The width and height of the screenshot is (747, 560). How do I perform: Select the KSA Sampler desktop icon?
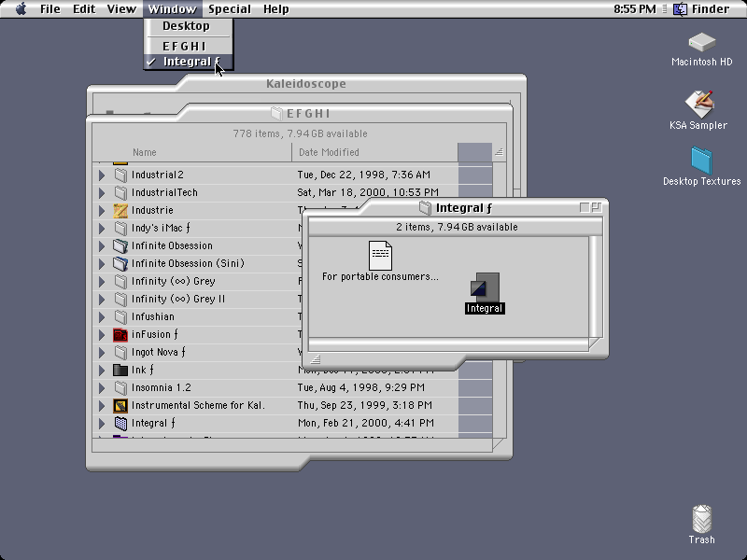tap(698, 104)
